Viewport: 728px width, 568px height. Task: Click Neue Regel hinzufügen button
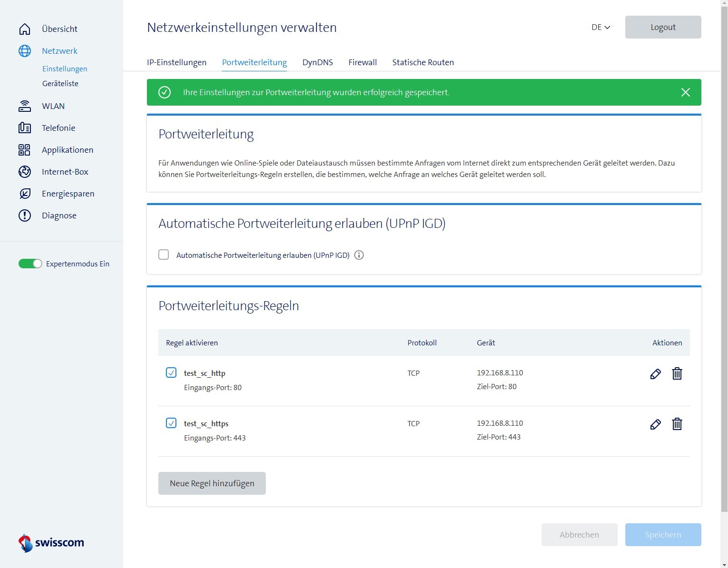click(x=212, y=483)
